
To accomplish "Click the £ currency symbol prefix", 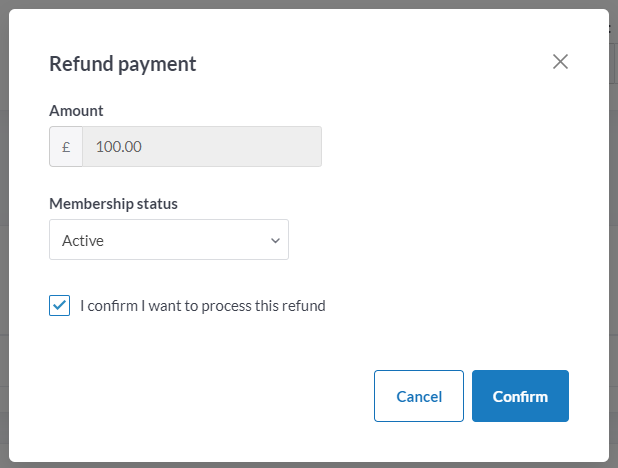I will [x=66, y=146].
